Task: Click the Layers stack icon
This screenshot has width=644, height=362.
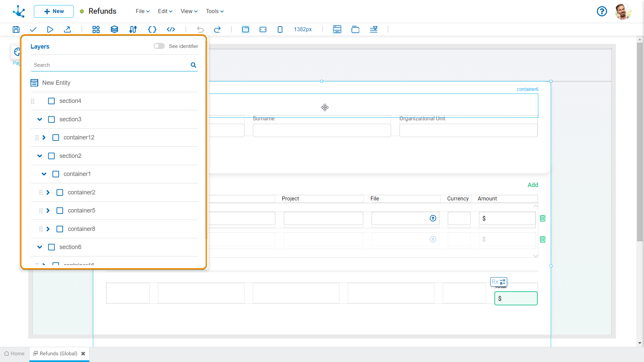Action: 114,29
